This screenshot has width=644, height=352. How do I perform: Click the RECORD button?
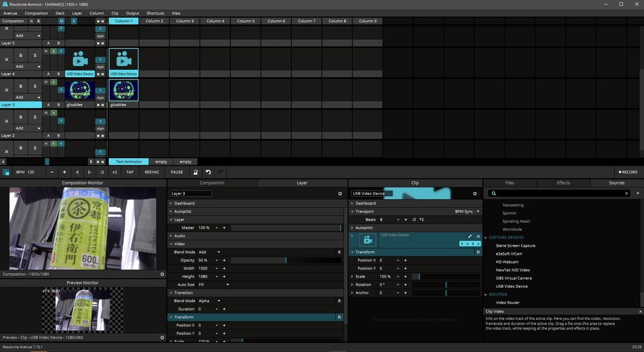click(628, 172)
